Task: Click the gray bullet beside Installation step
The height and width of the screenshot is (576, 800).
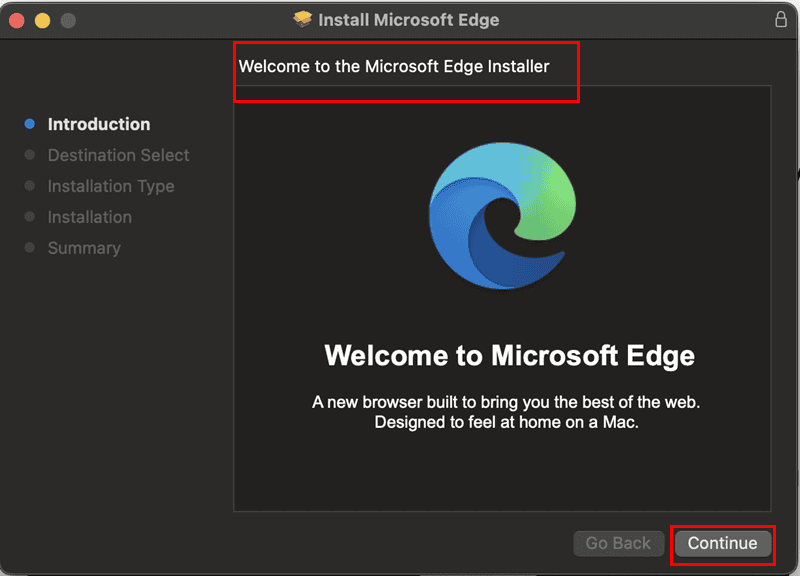Action: [x=30, y=218]
